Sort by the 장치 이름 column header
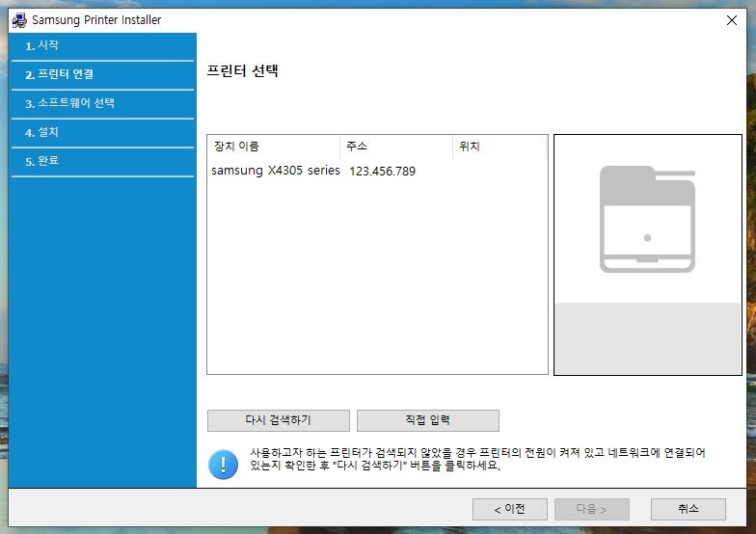 click(x=274, y=147)
